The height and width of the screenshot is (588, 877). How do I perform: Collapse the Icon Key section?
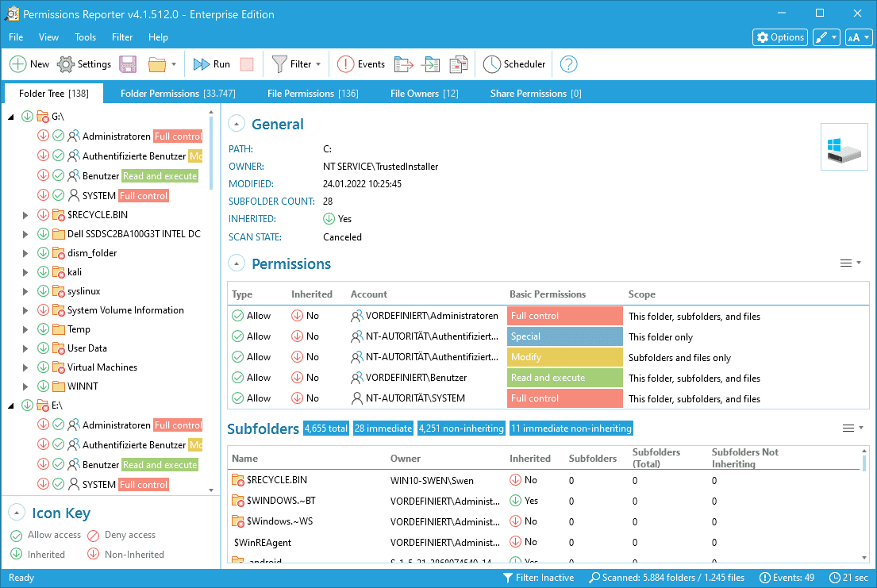coord(17,513)
